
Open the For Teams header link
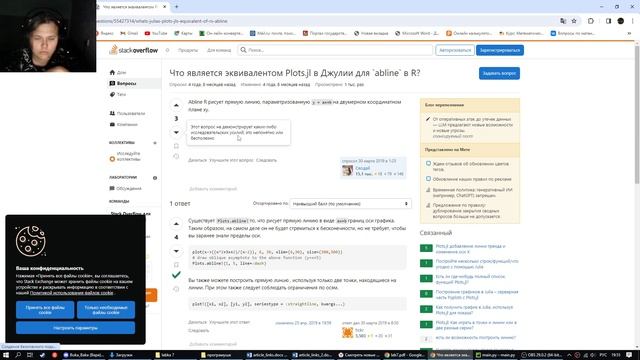pos(219,50)
